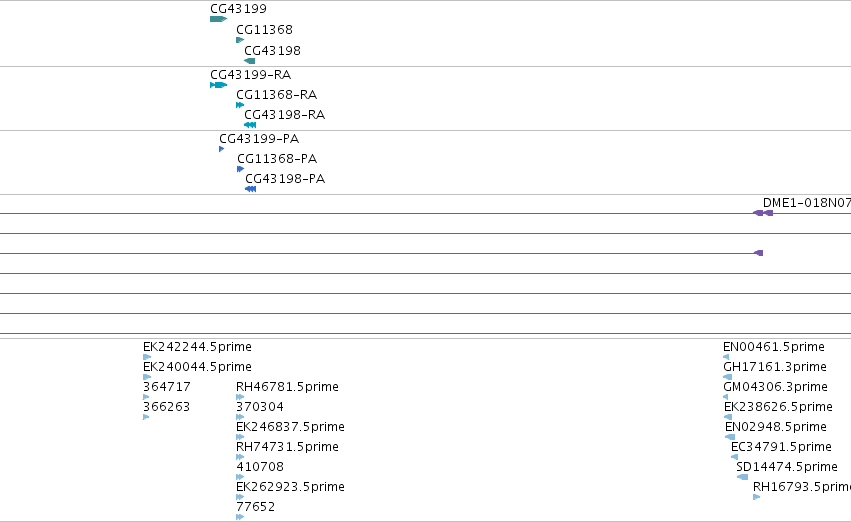Click the EN02948.5prime EST arrow glyph
851x522 pixels.
pos(730,437)
